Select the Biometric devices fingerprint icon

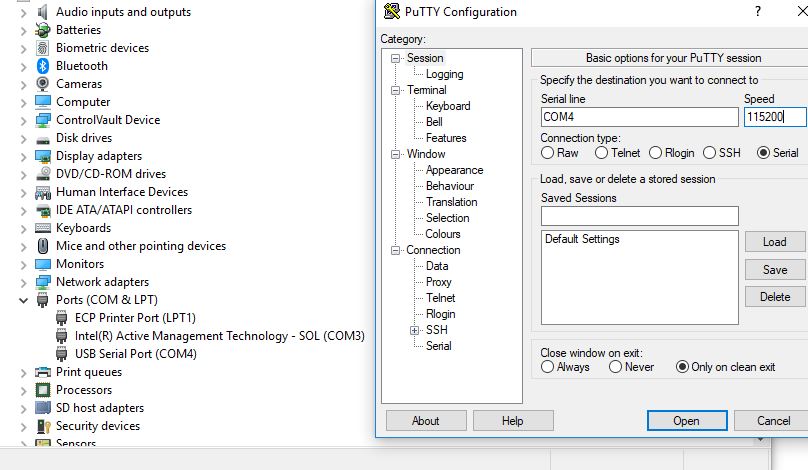(43, 48)
